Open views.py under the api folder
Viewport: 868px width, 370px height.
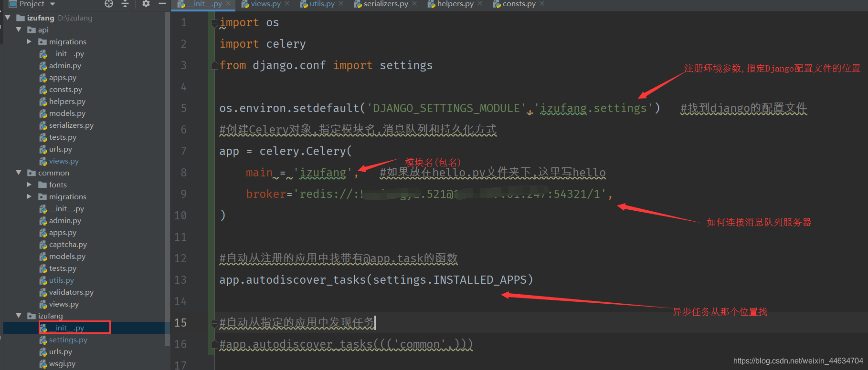coord(64,161)
